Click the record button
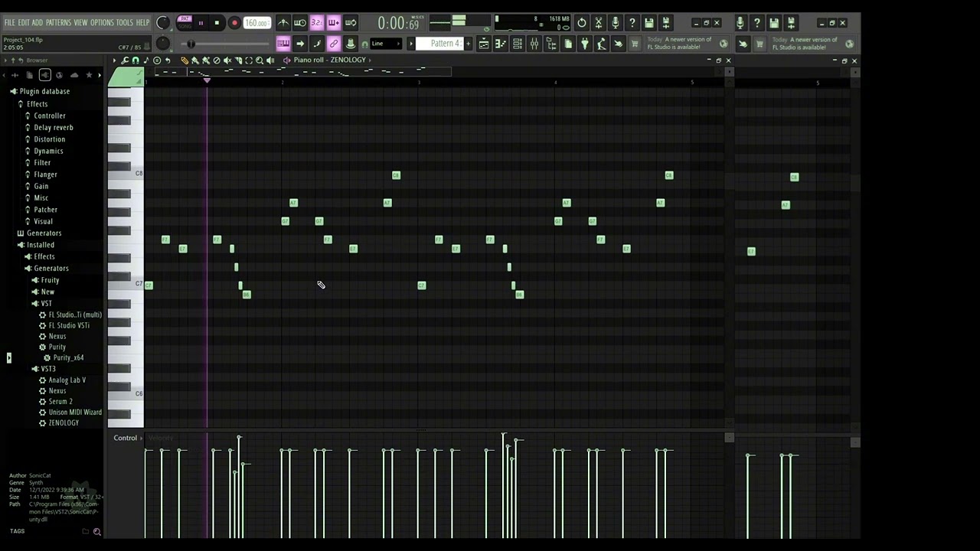Viewport: 980px width, 551px height. coord(234,23)
